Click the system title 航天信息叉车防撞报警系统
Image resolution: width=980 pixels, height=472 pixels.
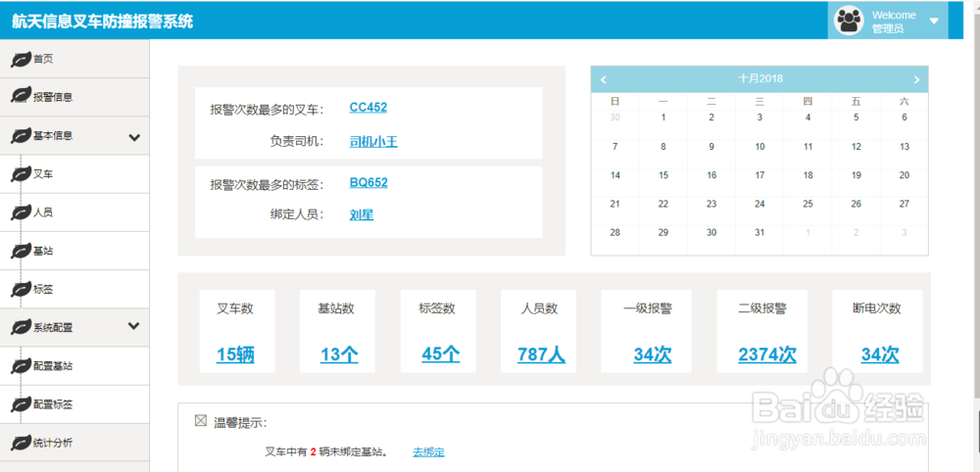(103, 22)
